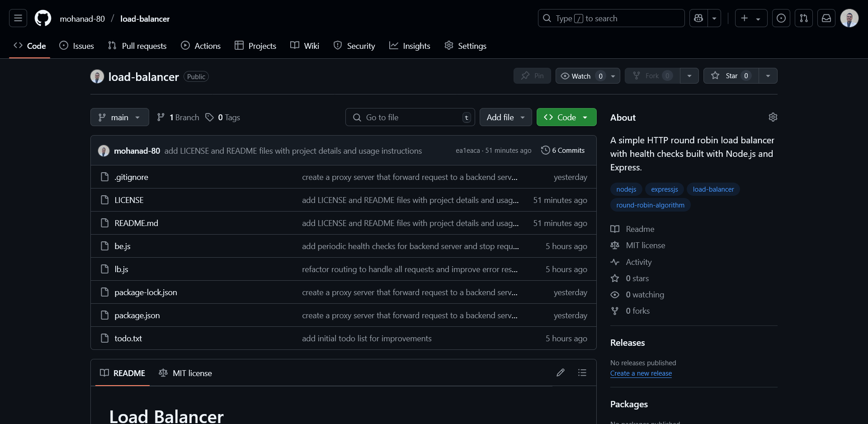
Task: Open your pull requests icon
Action: click(x=804, y=18)
